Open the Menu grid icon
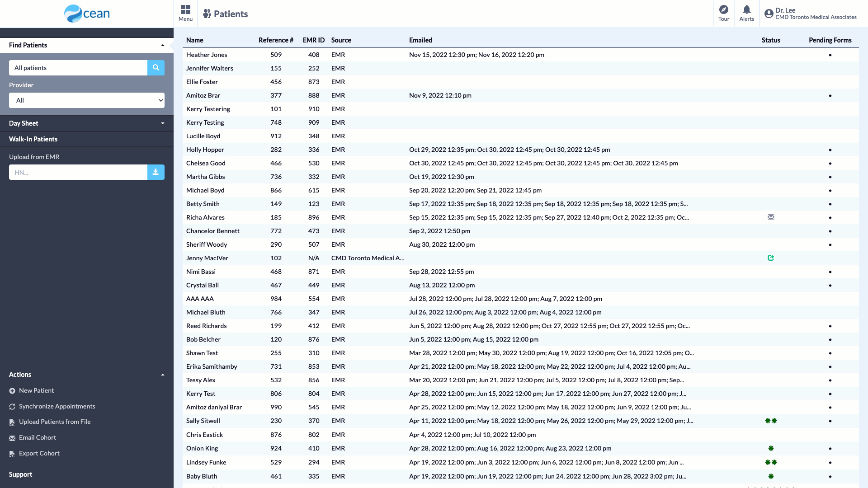The height and width of the screenshot is (488, 868). 185,9
